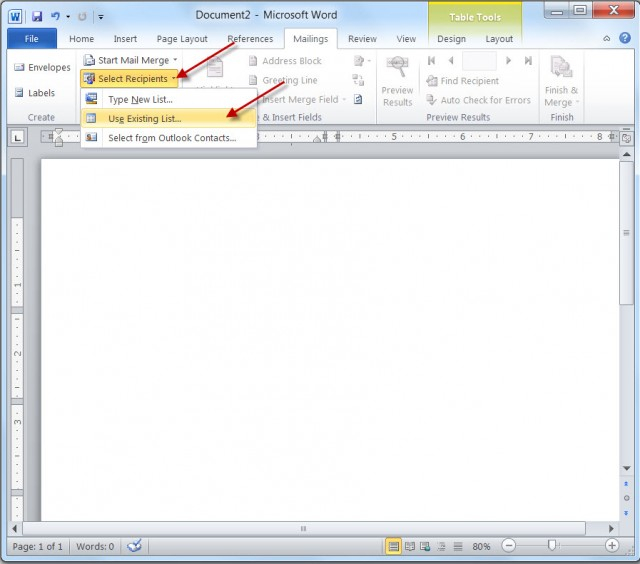Click the 80% zoom level button

pos(481,546)
